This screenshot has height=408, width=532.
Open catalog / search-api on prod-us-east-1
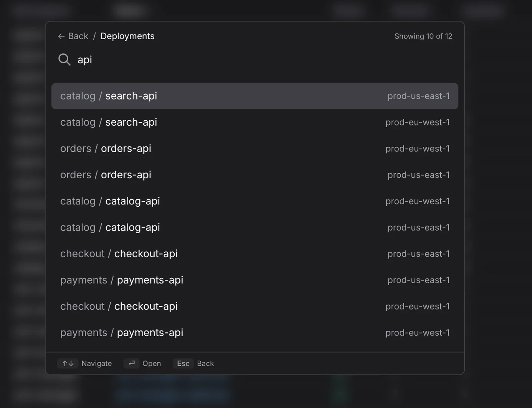pyautogui.click(x=255, y=96)
